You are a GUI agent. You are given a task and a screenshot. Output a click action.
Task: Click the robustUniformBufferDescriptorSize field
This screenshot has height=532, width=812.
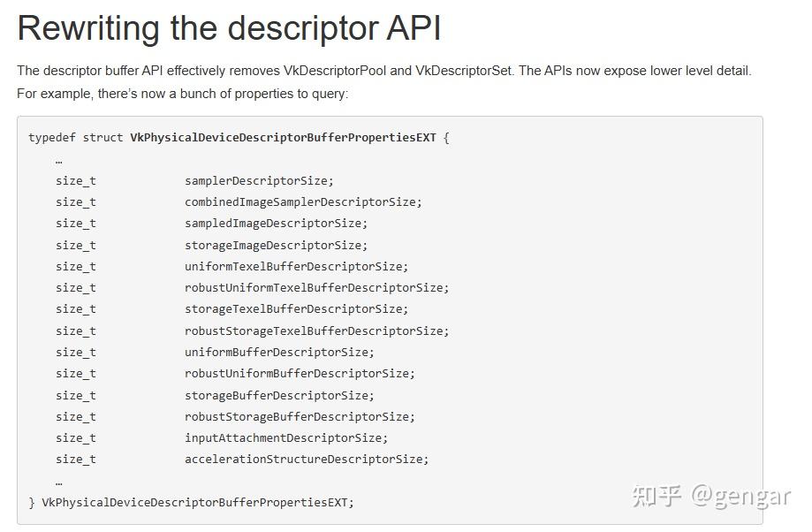tap(300, 373)
